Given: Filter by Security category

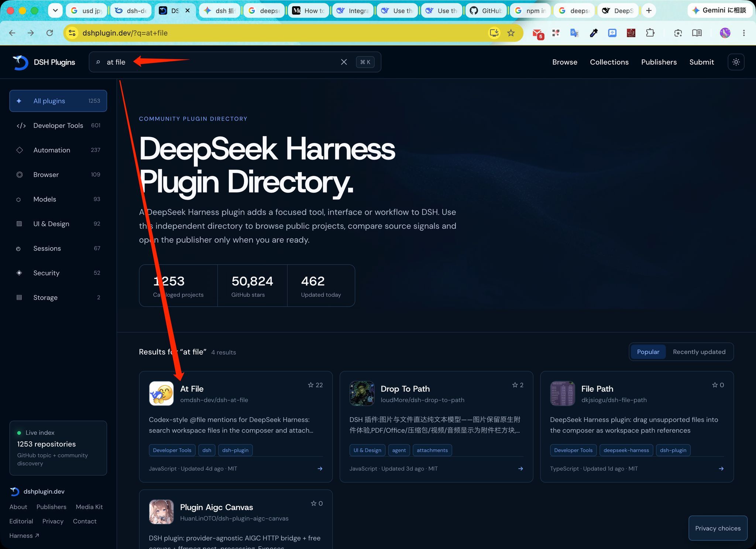Looking at the screenshot, I should point(58,273).
